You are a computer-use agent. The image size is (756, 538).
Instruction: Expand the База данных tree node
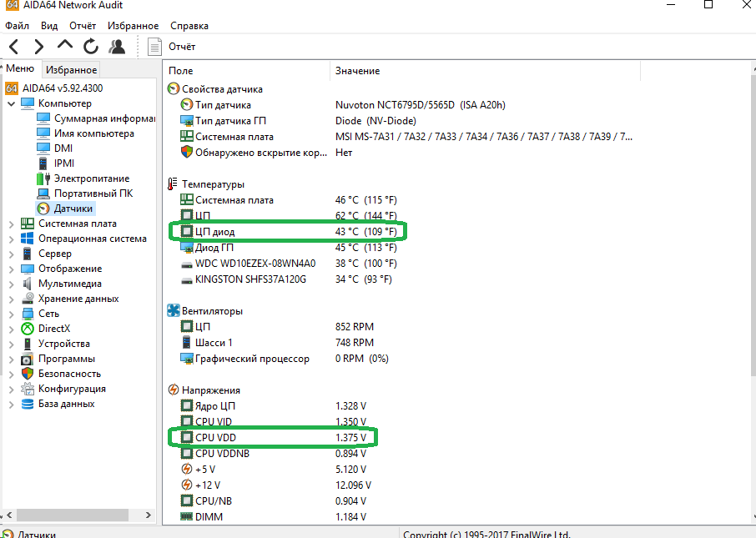11,405
